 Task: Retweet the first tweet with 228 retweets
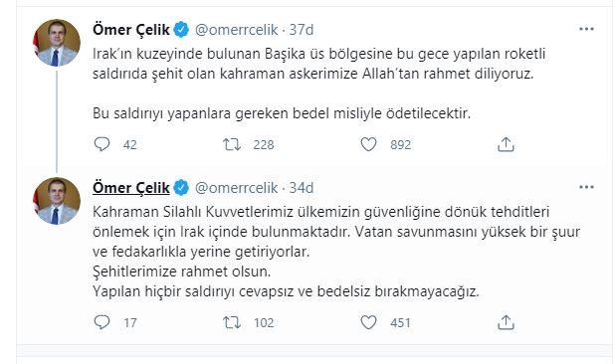click(x=232, y=144)
